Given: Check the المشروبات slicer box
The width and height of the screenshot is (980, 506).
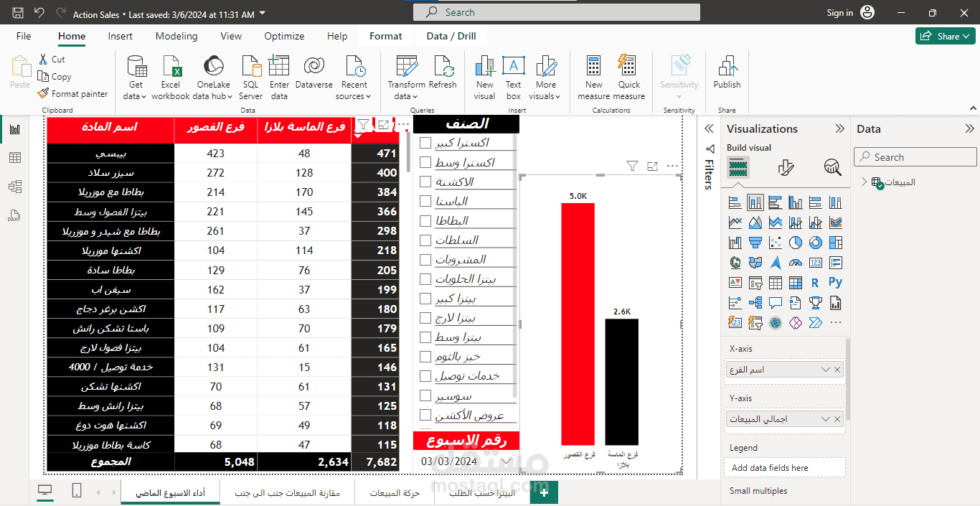Looking at the screenshot, I should coord(425,259).
